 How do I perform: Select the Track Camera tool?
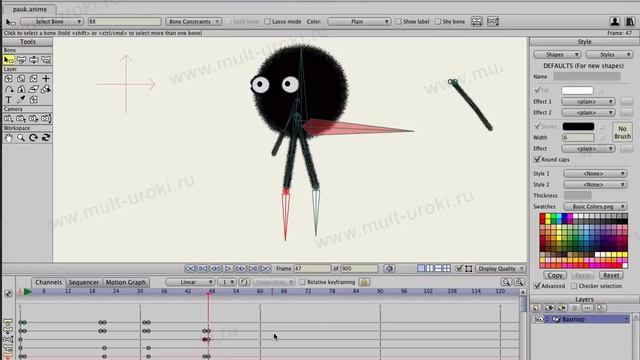tap(9, 118)
